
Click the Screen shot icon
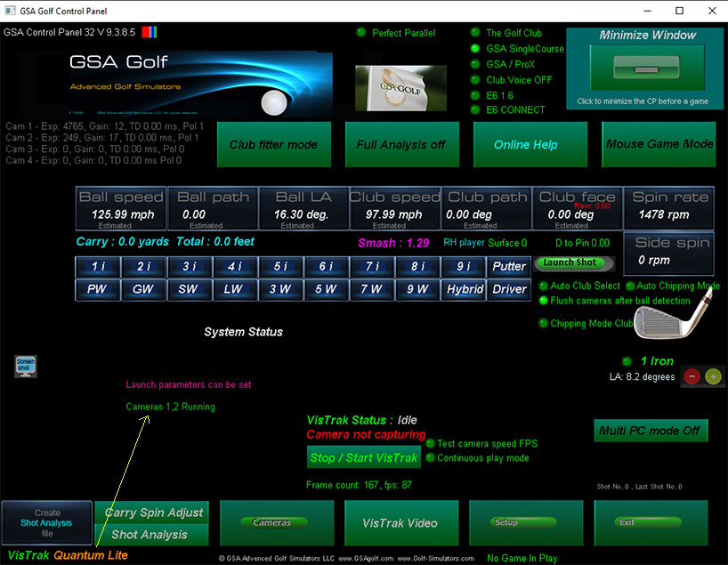25,366
